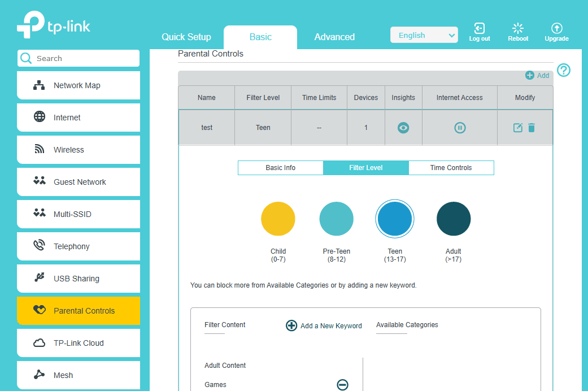588x391 pixels.
Task: Click the Mesh icon
Action: point(40,375)
